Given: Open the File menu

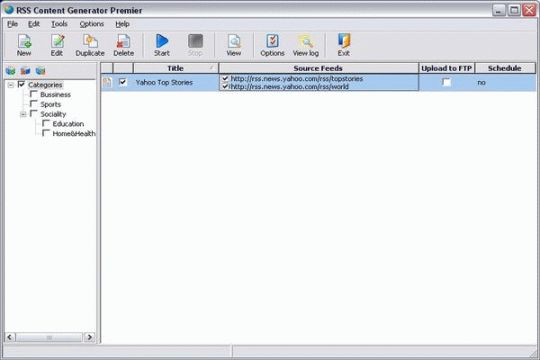Looking at the screenshot, I should (x=12, y=24).
